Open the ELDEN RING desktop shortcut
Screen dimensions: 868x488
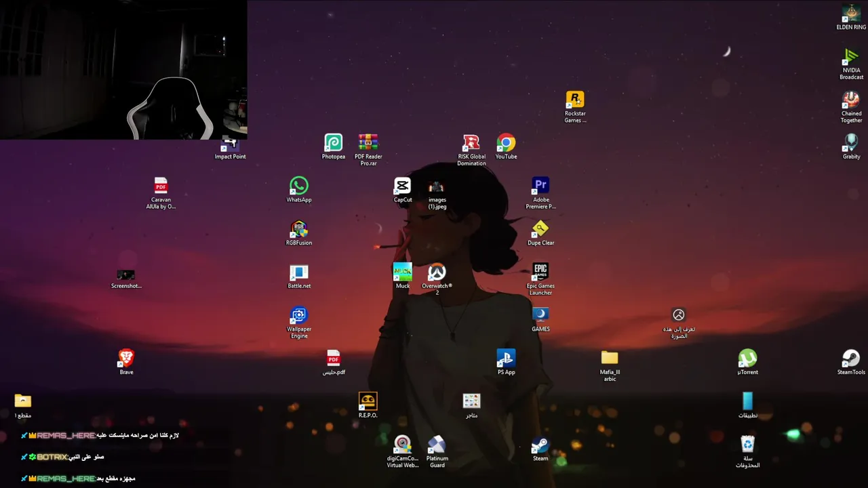point(850,18)
